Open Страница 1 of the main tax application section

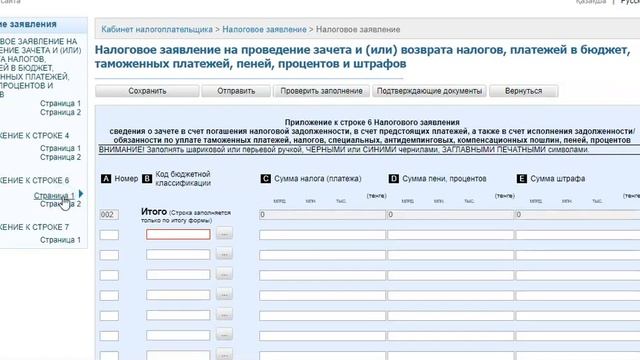[60, 103]
